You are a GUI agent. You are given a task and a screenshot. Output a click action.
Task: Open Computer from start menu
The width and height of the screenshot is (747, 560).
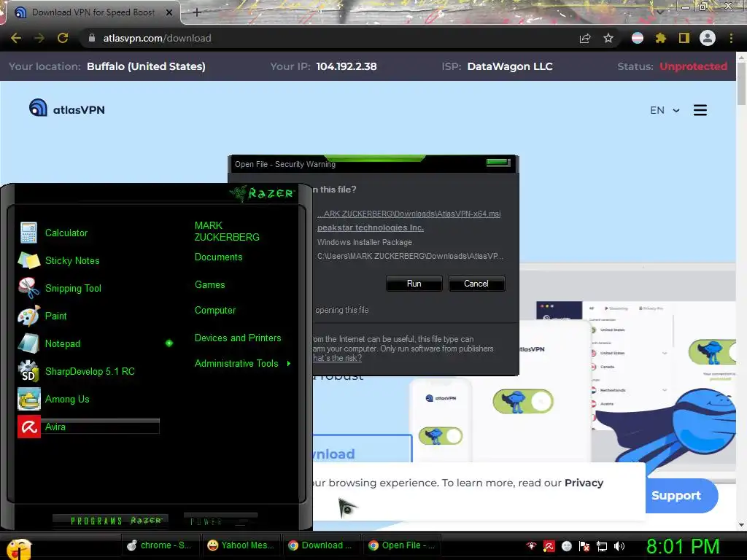(x=215, y=311)
